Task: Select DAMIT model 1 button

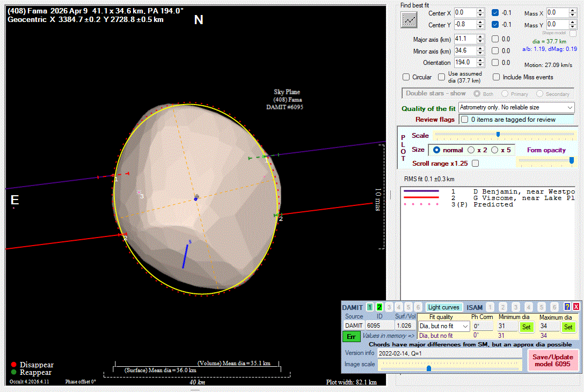Action: click(x=370, y=307)
